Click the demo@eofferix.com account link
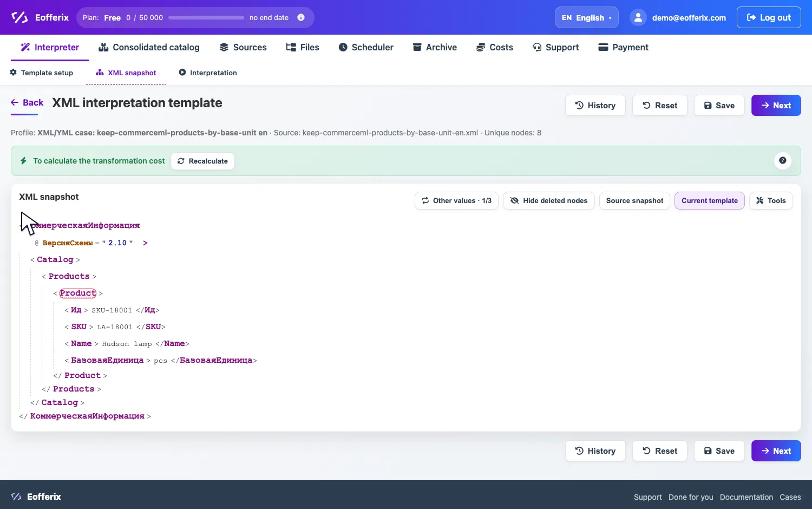 click(689, 18)
